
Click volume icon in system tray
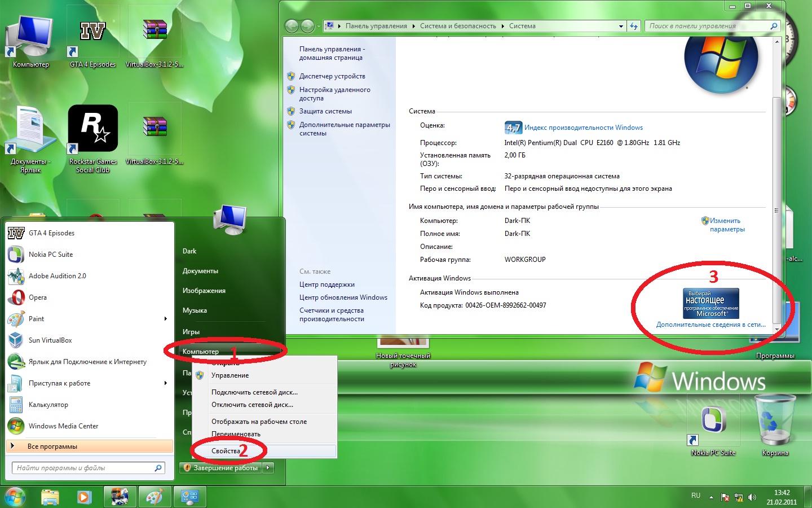tap(752, 497)
